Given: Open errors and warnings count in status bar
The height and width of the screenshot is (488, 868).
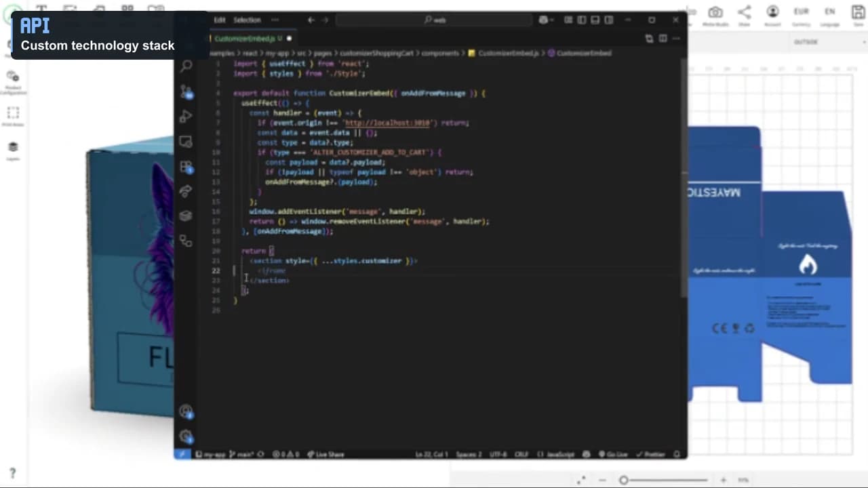Looking at the screenshot, I should [285, 454].
